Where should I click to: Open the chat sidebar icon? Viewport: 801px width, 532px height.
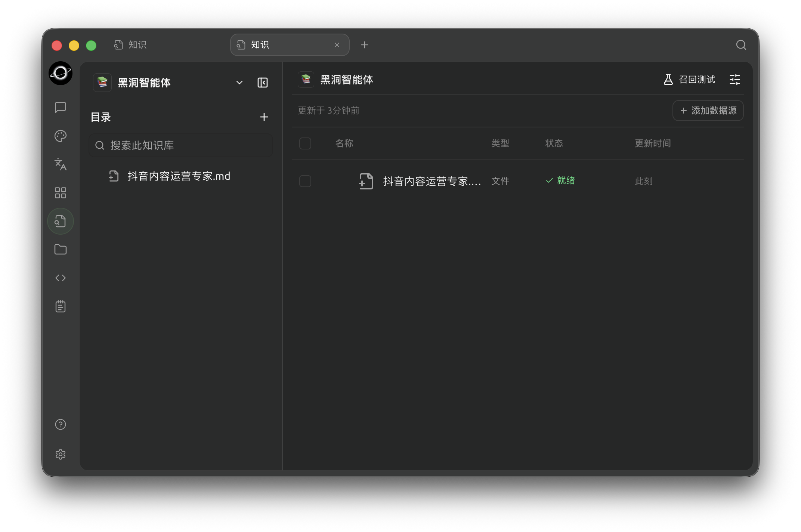pos(61,108)
